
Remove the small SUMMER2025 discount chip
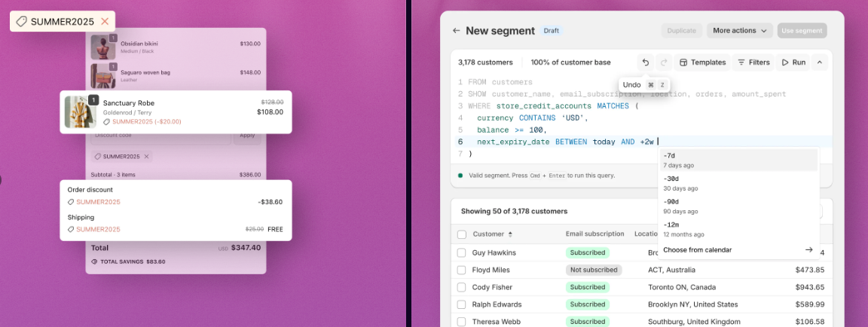147,157
